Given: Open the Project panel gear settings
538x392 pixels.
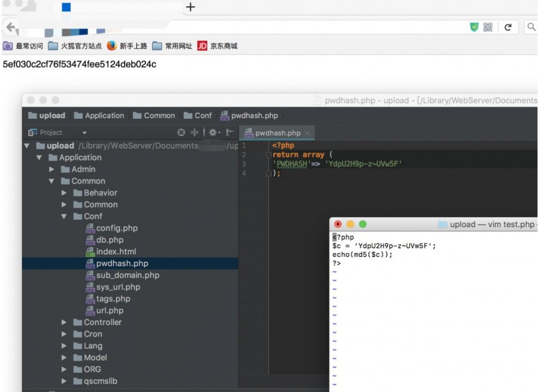Looking at the screenshot, I should pos(214,132).
